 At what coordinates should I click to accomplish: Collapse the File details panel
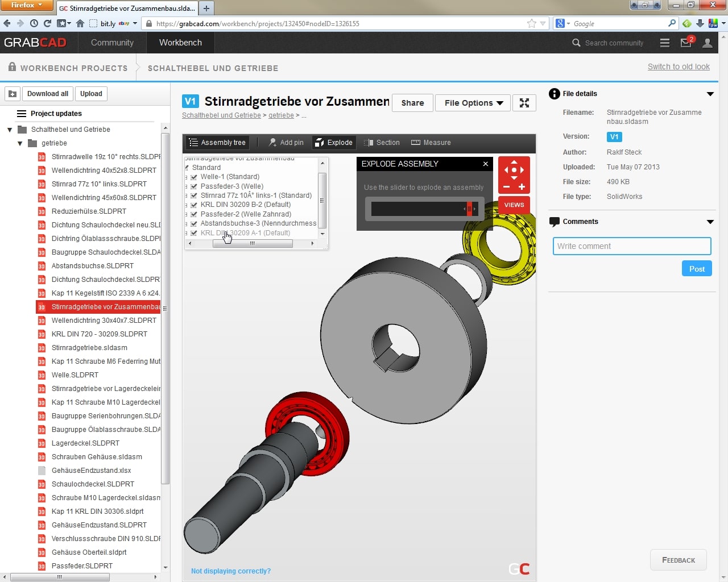(x=710, y=94)
